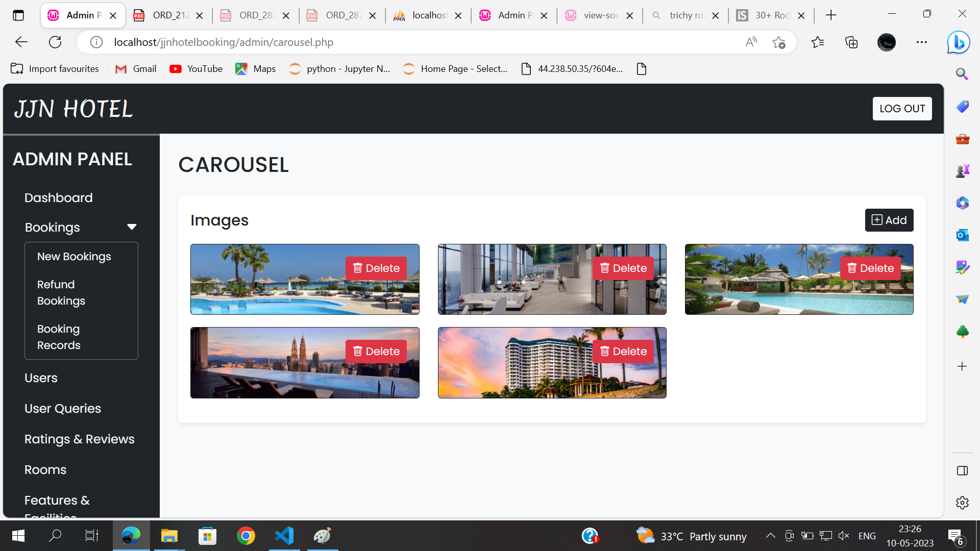Expand hidden system tray icons
980x551 pixels.
point(771,536)
